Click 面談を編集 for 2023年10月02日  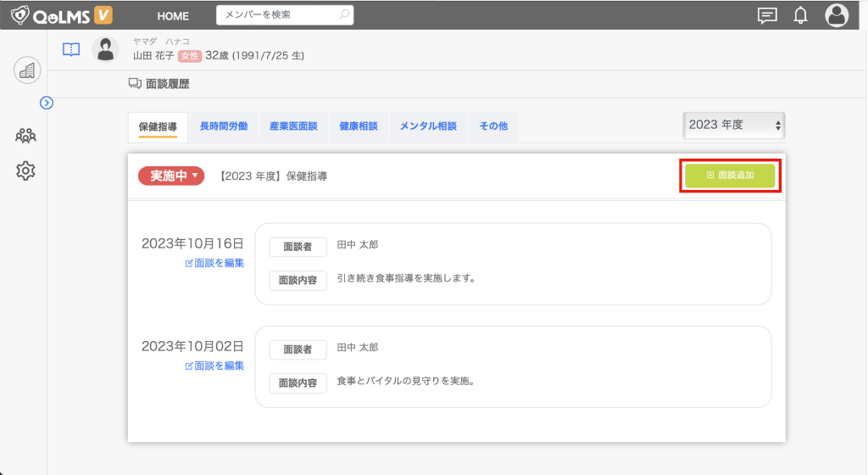(214, 366)
